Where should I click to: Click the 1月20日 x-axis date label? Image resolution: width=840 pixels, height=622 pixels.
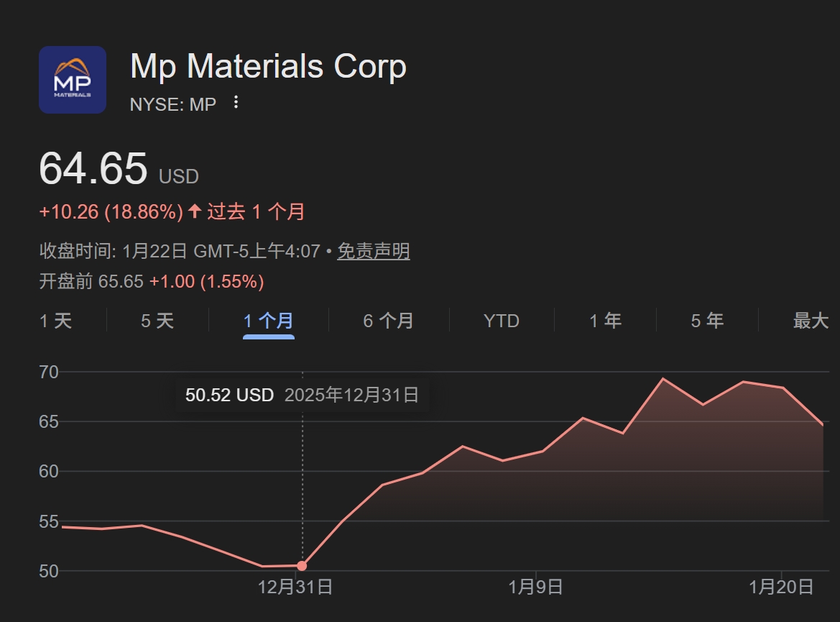click(781, 587)
